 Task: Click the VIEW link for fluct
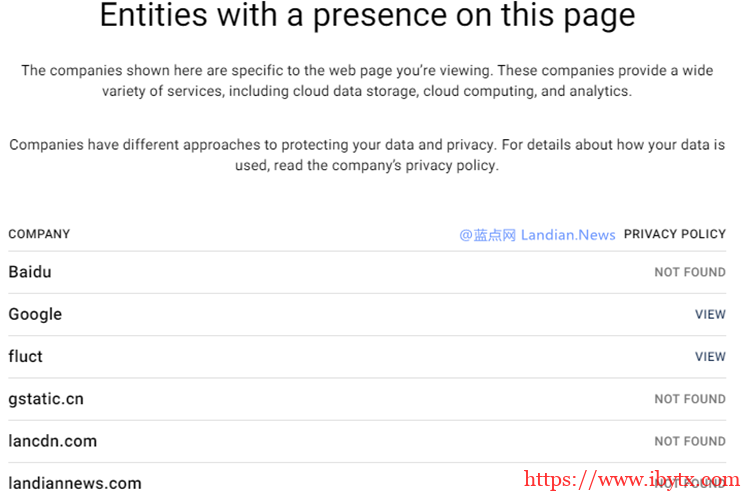710,356
